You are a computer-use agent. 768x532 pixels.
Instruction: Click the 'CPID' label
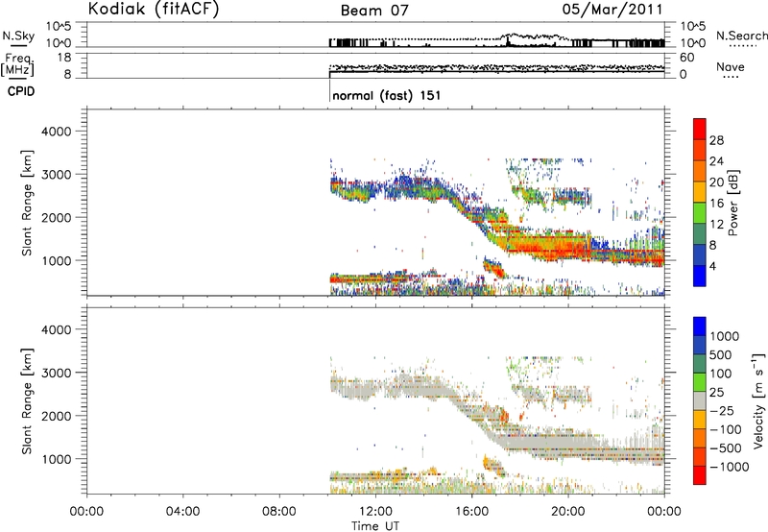point(21,91)
